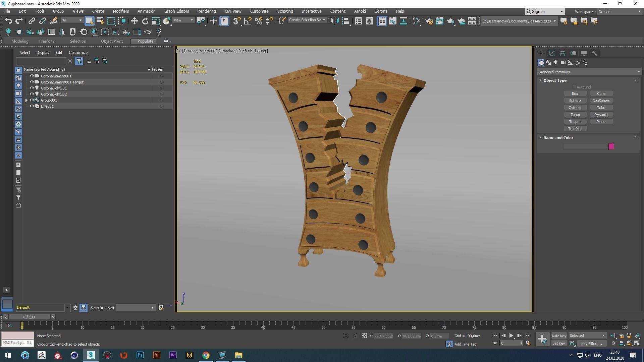Clear the scene explorer search field
This screenshot has height=362, width=644.
click(x=70, y=61)
